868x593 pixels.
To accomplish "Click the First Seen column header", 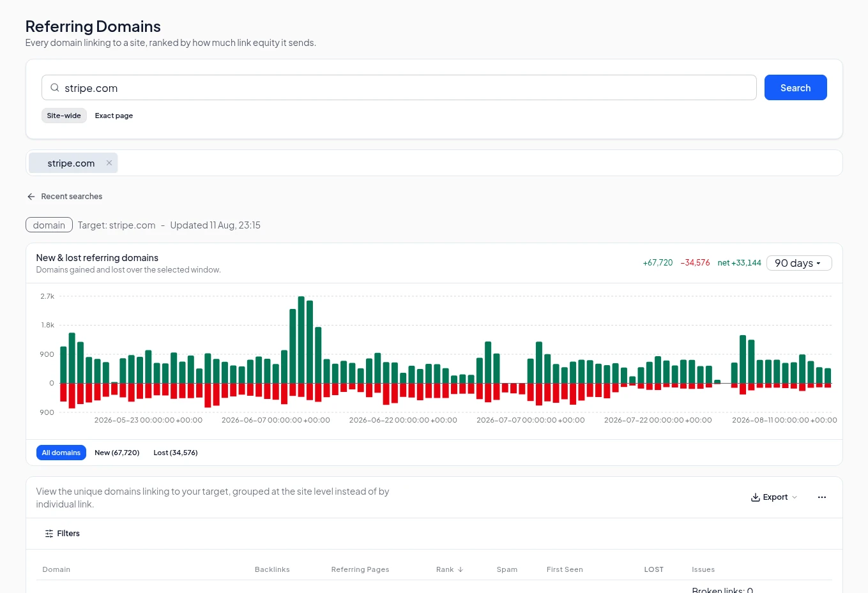I will tap(565, 569).
